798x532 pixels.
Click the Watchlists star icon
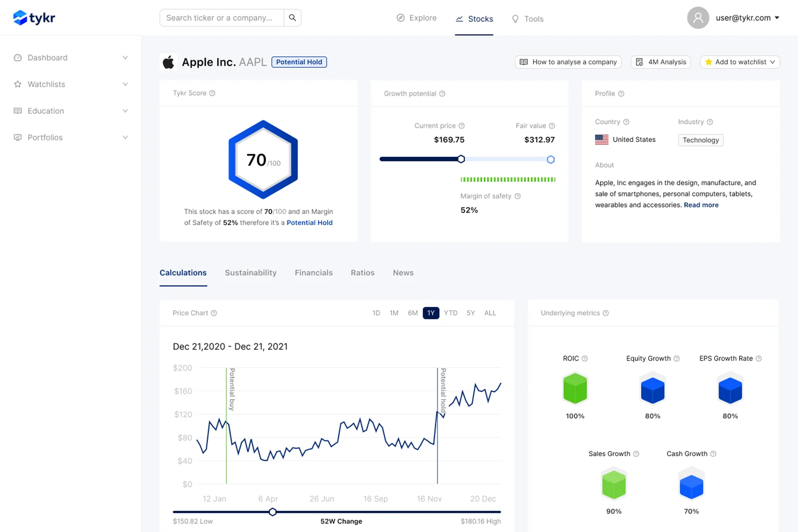point(18,84)
